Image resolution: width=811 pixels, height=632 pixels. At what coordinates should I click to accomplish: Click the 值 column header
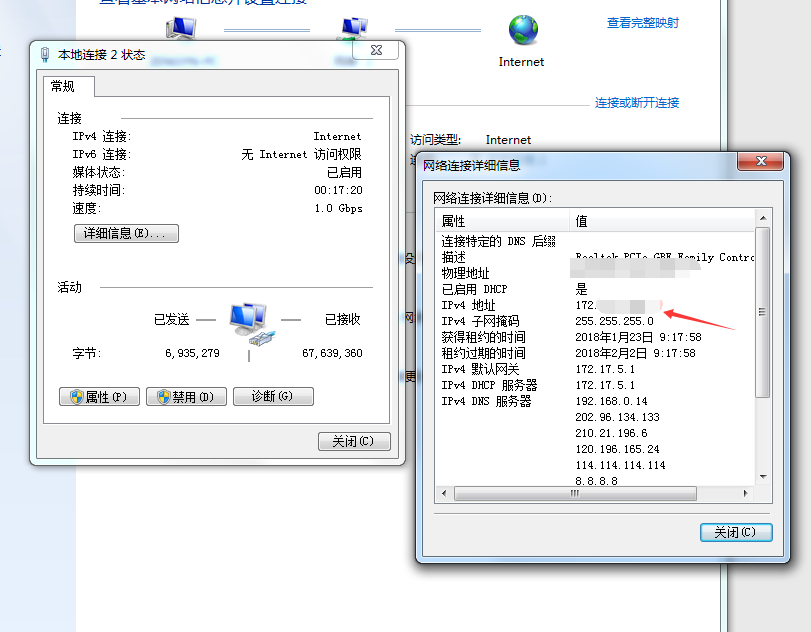[663, 221]
